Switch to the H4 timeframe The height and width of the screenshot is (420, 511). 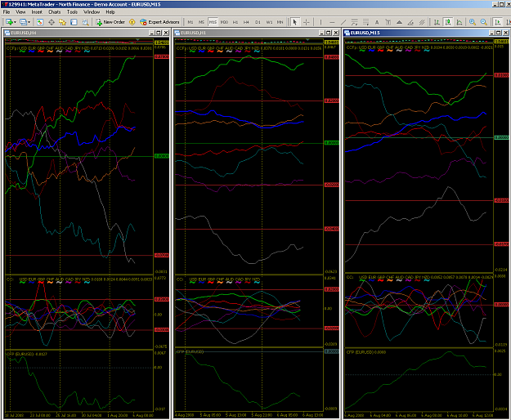pos(246,22)
